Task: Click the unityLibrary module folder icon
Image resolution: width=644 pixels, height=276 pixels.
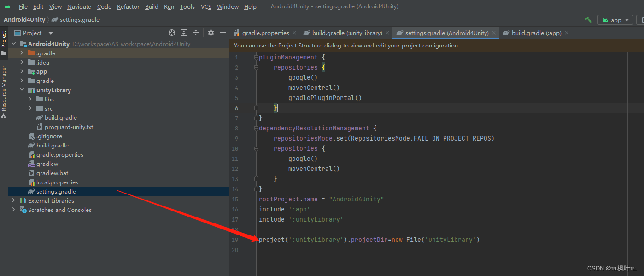Action: pyautogui.click(x=31, y=90)
